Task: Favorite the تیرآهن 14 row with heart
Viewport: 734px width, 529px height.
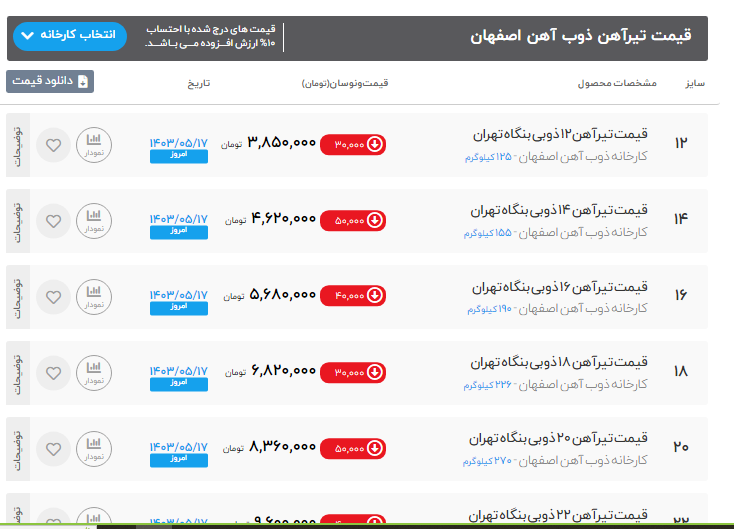Action: [x=54, y=220]
